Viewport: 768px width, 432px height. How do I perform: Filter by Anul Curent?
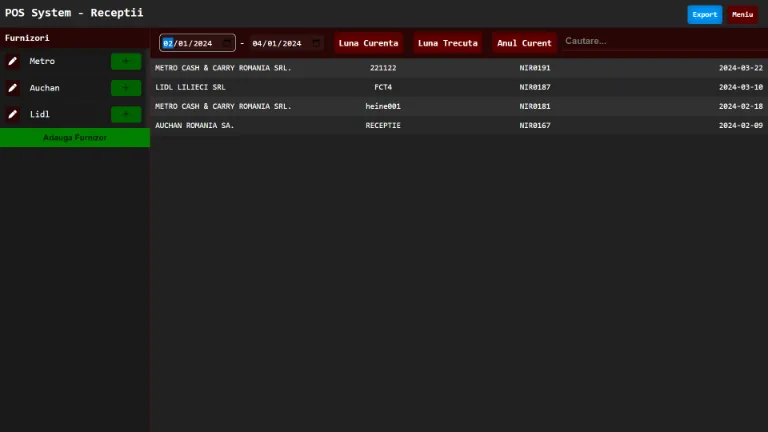pyautogui.click(x=524, y=43)
